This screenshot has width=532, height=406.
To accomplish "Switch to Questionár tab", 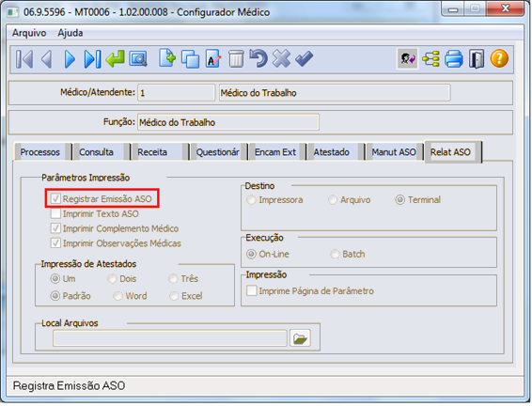I will pyautogui.click(x=218, y=152).
